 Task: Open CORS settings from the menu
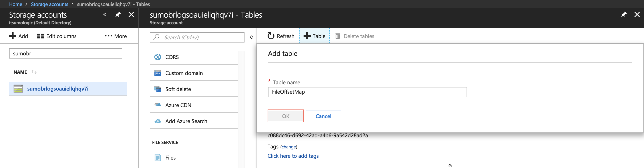pyautogui.click(x=172, y=57)
